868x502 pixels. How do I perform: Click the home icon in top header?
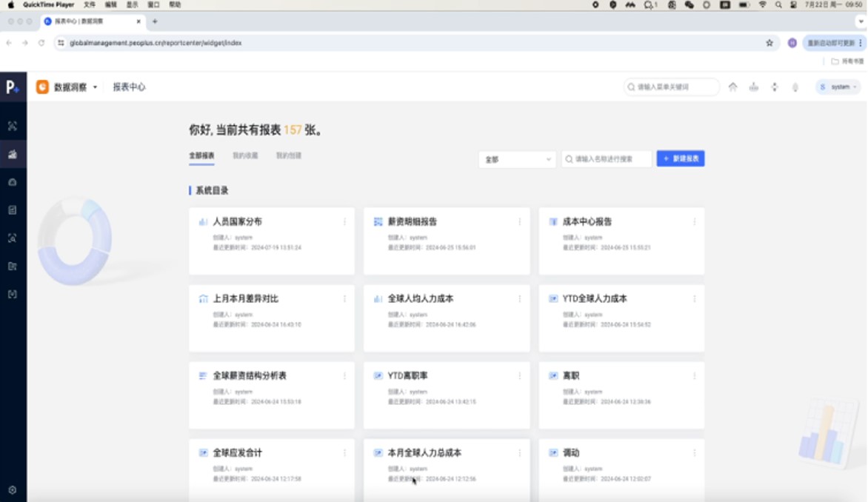pyautogui.click(x=732, y=87)
